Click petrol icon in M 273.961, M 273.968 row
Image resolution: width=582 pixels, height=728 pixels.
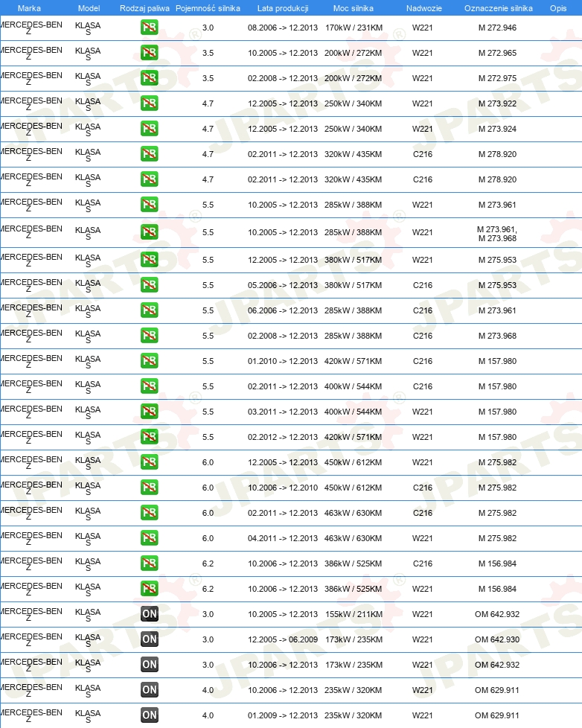pyautogui.click(x=150, y=232)
